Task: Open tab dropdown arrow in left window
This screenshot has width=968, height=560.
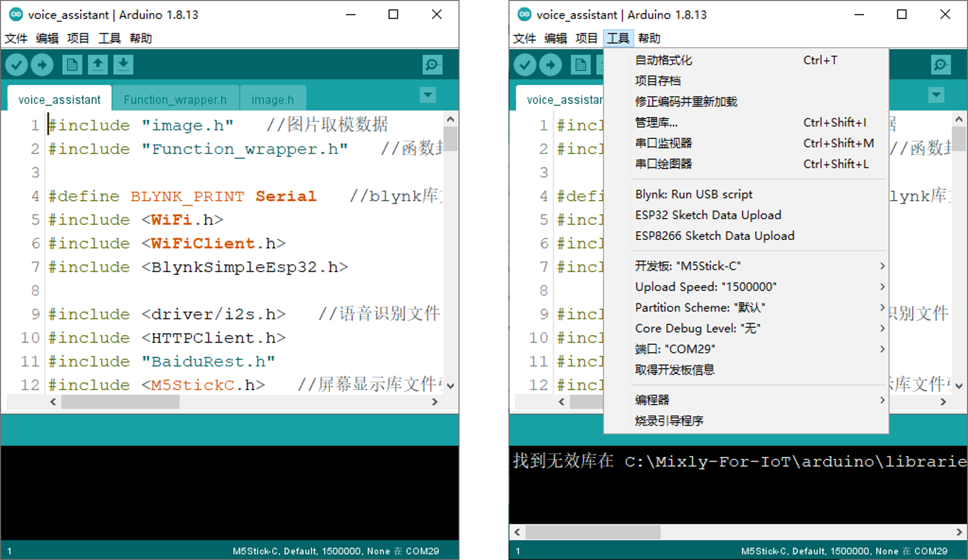Action: tap(428, 95)
